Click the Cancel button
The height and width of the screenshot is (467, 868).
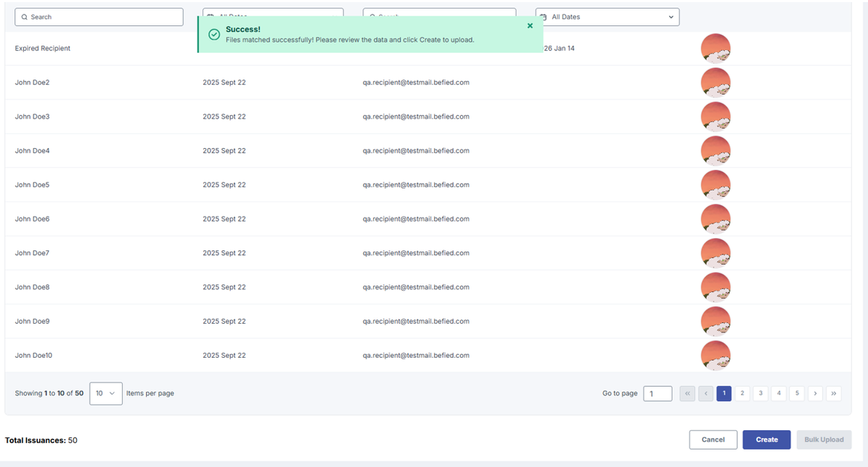coord(713,440)
